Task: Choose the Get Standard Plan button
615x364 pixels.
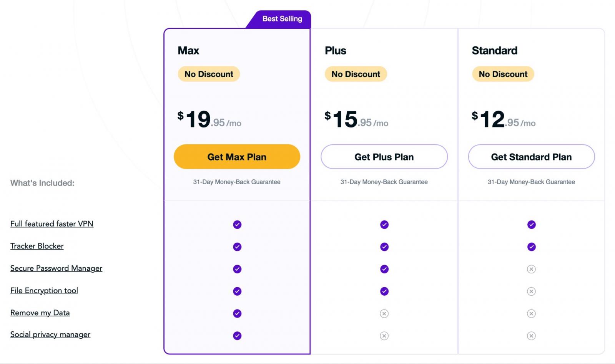Action: tap(531, 157)
